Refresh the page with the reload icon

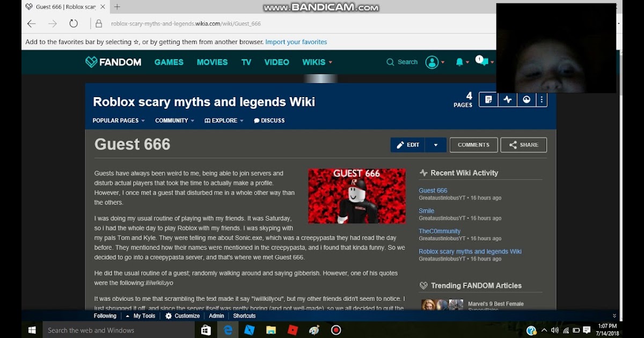(74, 24)
